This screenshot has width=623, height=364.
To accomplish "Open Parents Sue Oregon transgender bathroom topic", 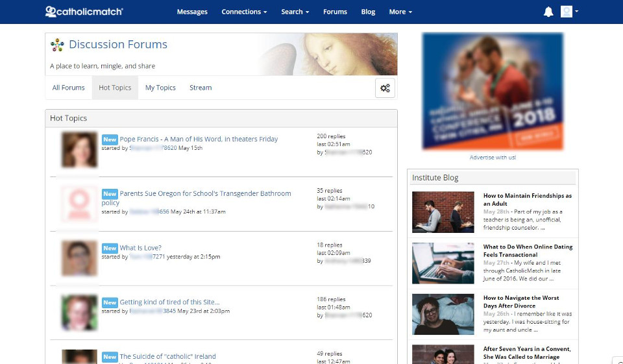I will (x=205, y=193).
